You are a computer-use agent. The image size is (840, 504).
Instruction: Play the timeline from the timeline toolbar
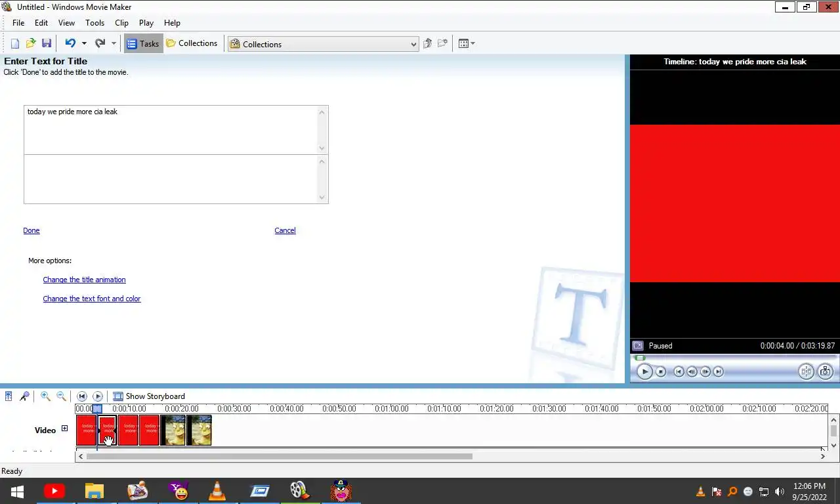[98, 396]
